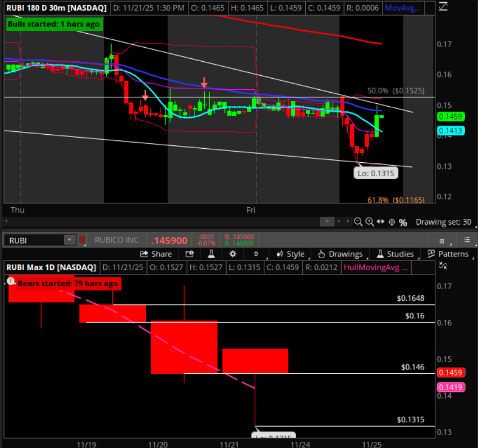The image size is (478, 448).
Task: Click the horizontal pan arrows icon
Action: tap(380, 222)
